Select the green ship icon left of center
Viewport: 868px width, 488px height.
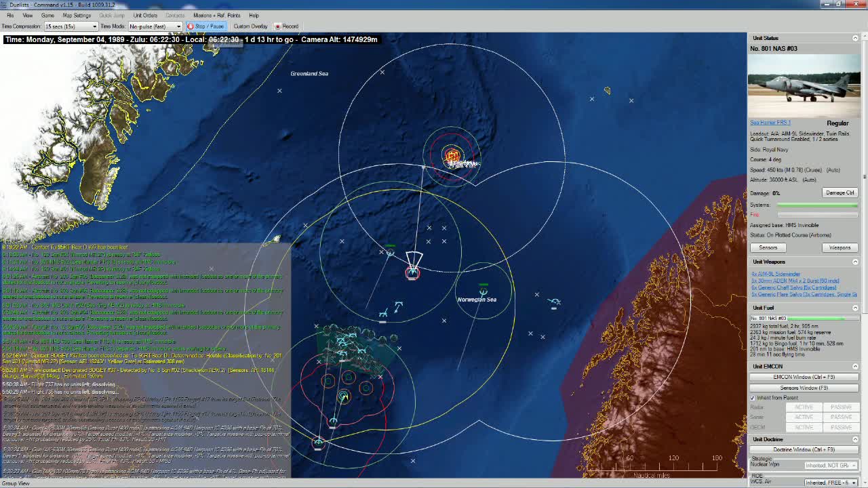coord(390,252)
